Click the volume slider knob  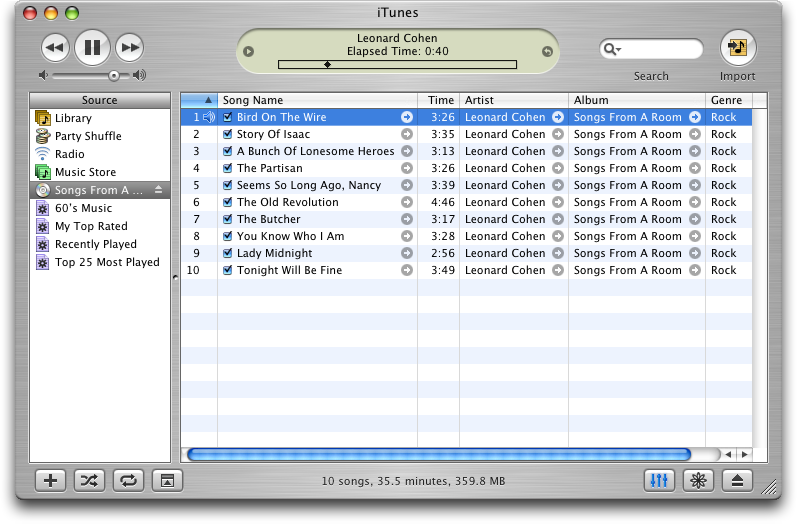(114, 76)
